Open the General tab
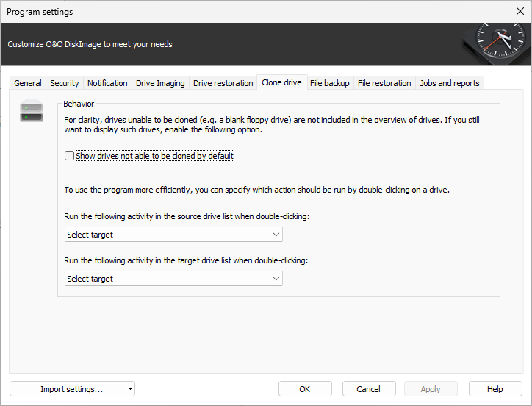 (28, 83)
